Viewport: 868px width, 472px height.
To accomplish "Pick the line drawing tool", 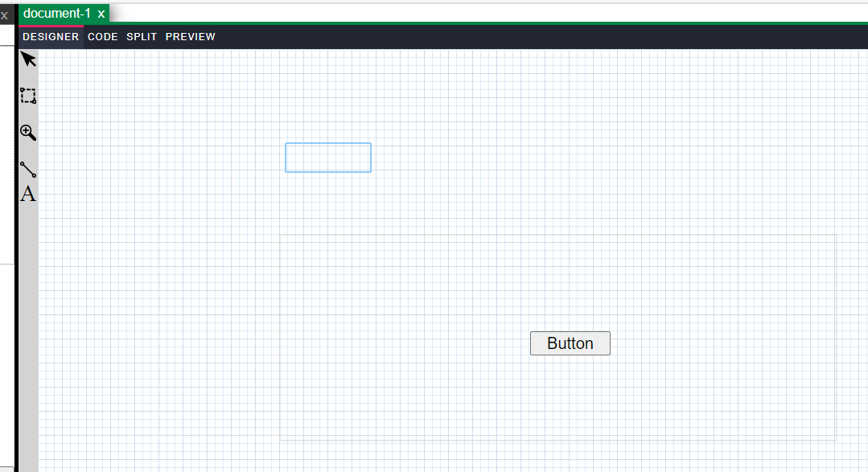I will (x=28, y=170).
